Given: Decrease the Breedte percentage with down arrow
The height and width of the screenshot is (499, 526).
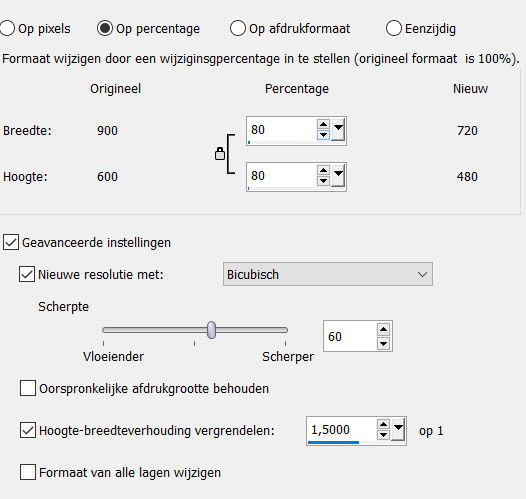Looking at the screenshot, I should (323, 135).
